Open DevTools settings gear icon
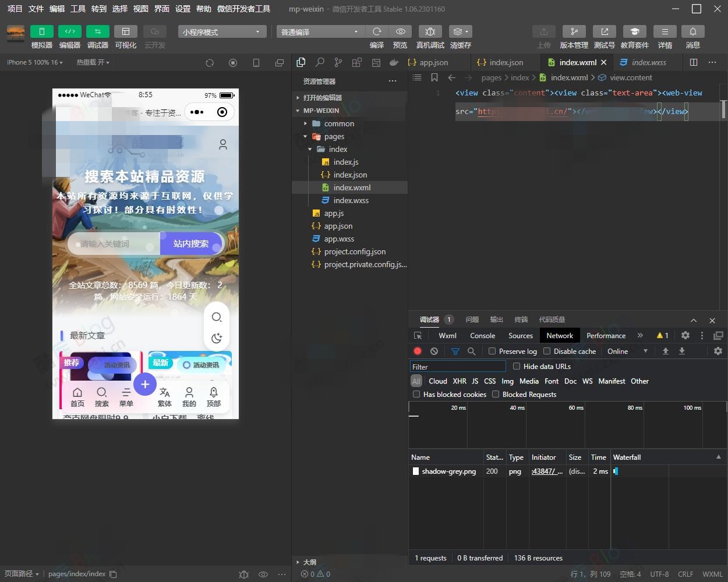 pos(685,335)
